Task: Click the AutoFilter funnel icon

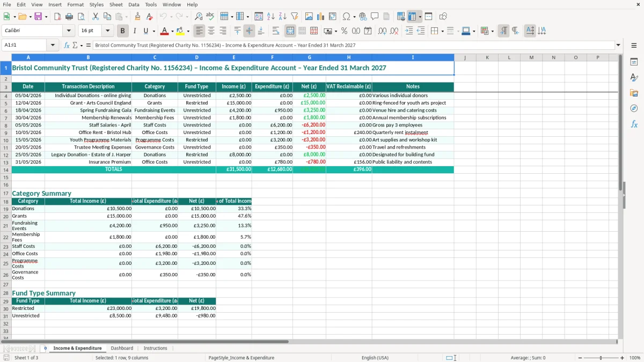Action: 294,17
